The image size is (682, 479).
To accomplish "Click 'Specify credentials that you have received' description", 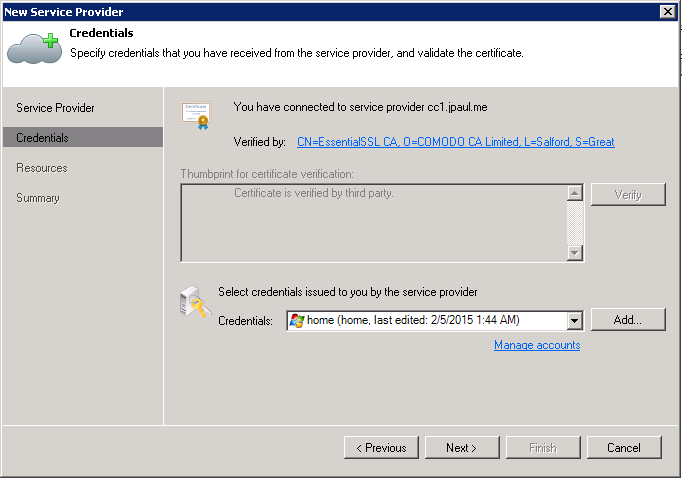I will (x=297, y=53).
